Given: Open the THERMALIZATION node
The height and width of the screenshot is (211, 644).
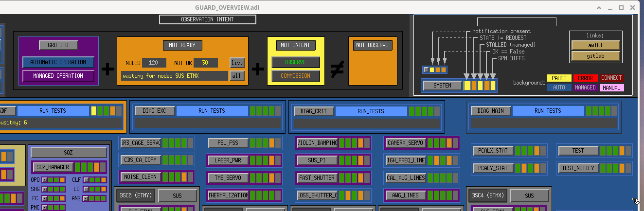Looking at the screenshot, I should [229, 195].
